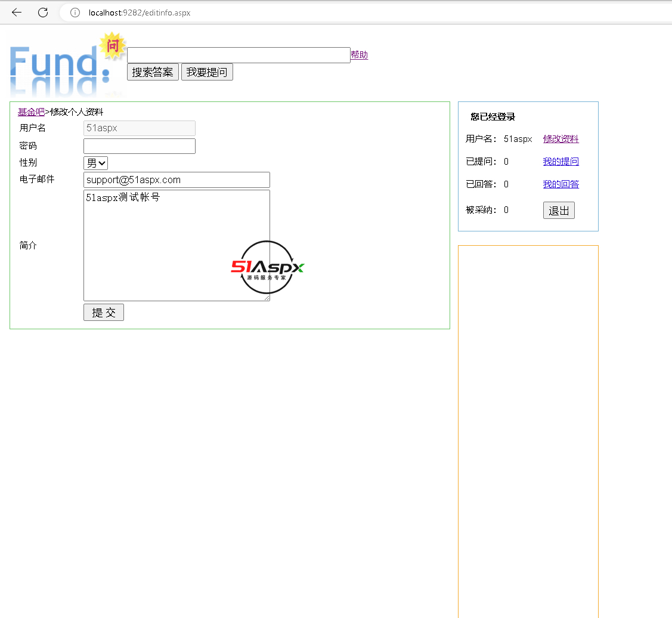
Task: Click the 修改个人资料 breadcrumb text
Action: 77,112
